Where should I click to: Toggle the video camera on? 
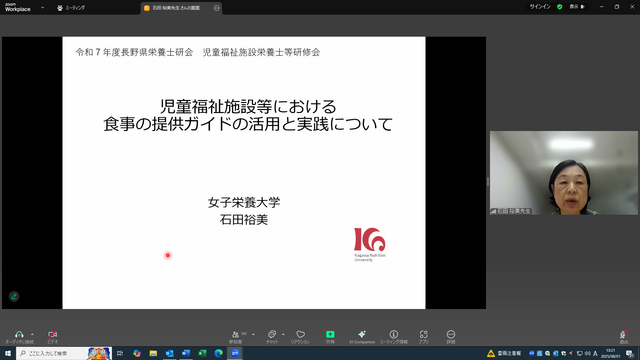52,337
